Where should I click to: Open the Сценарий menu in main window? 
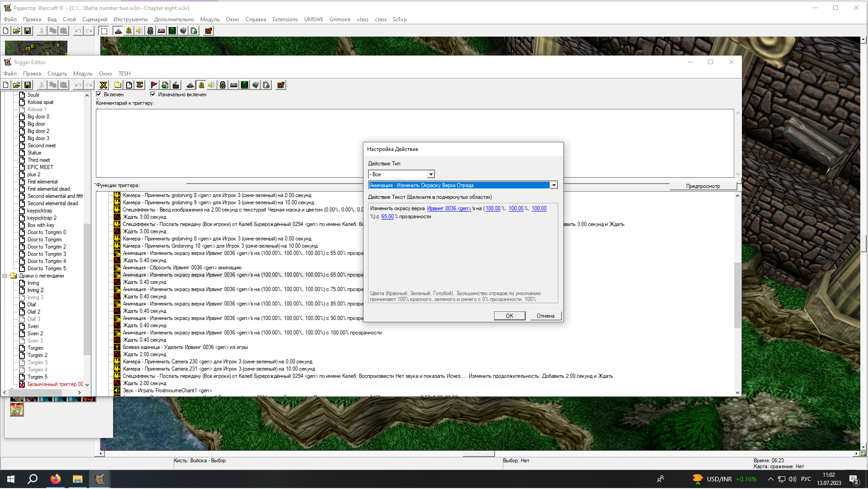click(94, 19)
